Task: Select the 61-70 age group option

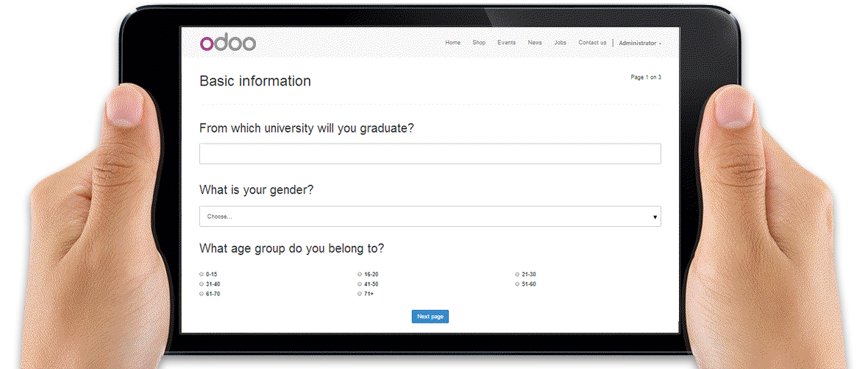Action: (x=202, y=294)
